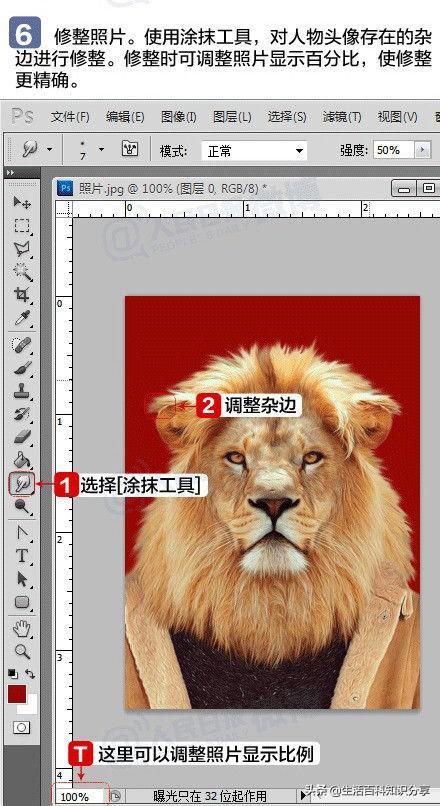
Task: Select the Eraser tool
Action: pos(22,437)
